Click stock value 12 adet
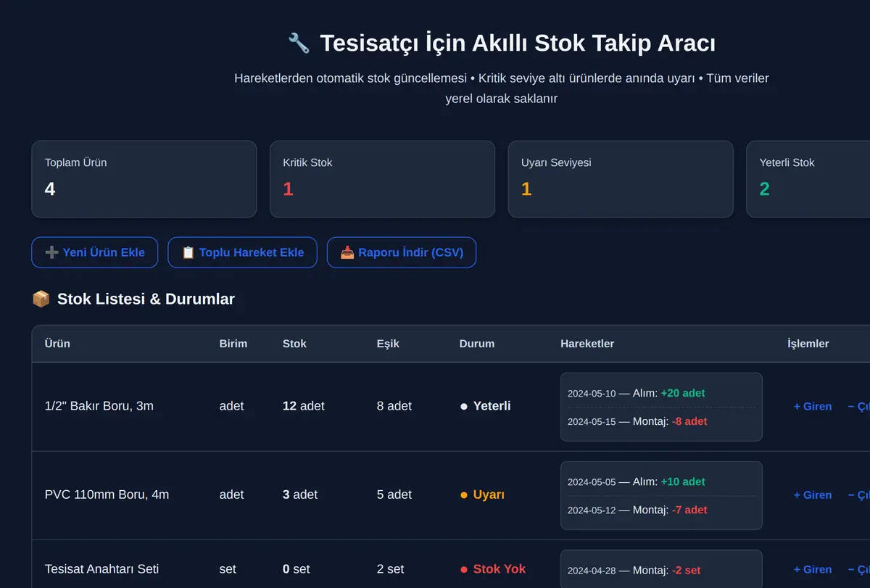Viewport: 870px width, 588px height. tap(304, 406)
